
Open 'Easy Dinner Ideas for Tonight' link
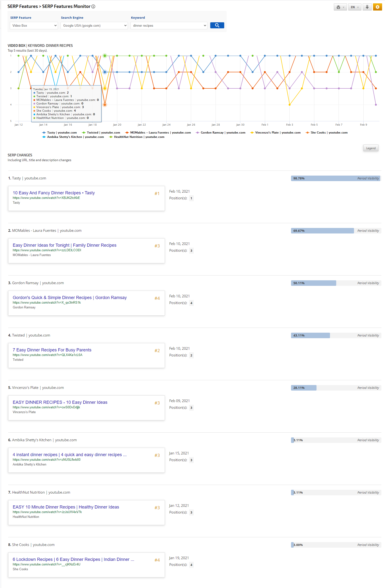64,245
